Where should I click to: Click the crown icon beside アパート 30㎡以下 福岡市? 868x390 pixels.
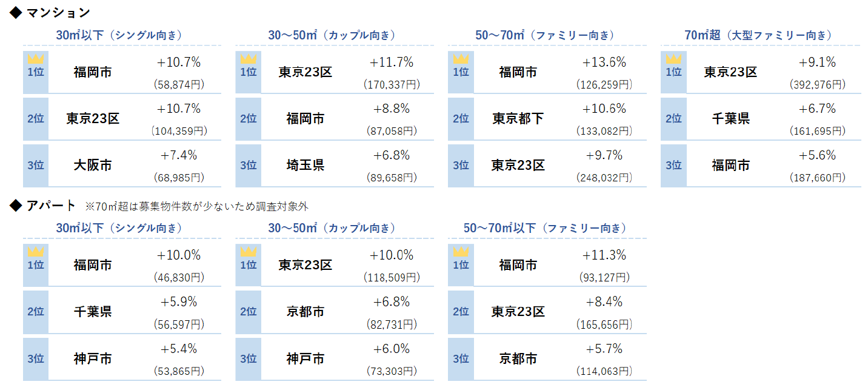[x=36, y=252]
